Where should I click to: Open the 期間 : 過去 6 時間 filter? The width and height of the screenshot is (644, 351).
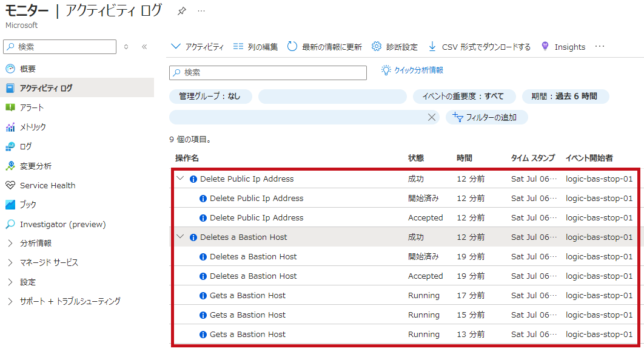565,97
